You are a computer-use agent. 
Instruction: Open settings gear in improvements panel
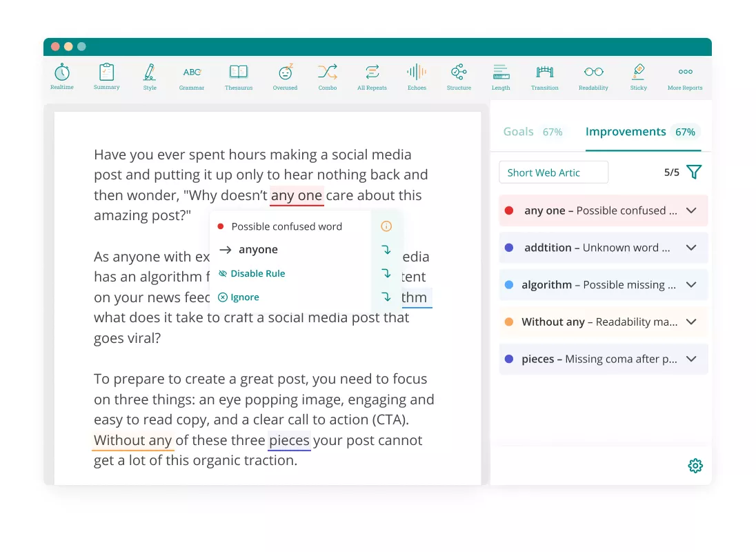pos(695,466)
